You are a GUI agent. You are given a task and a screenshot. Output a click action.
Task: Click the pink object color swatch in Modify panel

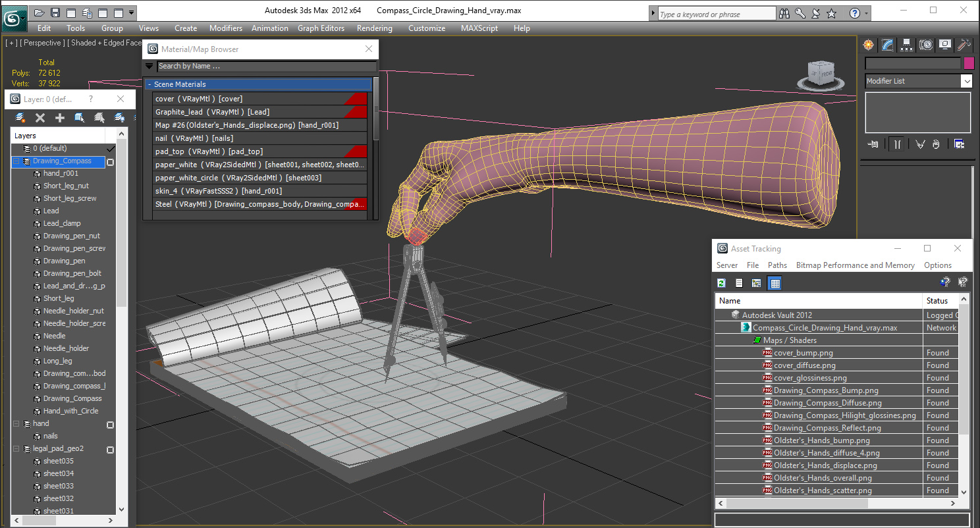pyautogui.click(x=969, y=63)
